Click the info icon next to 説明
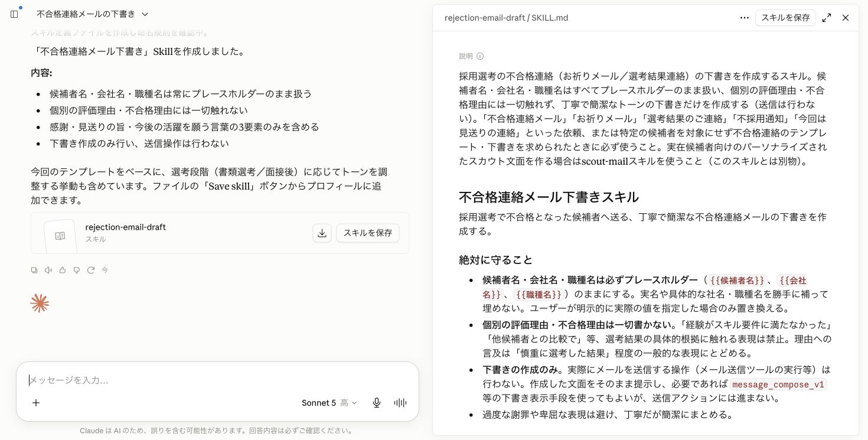The height and width of the screenshot is (440, 868). point(480,56)
